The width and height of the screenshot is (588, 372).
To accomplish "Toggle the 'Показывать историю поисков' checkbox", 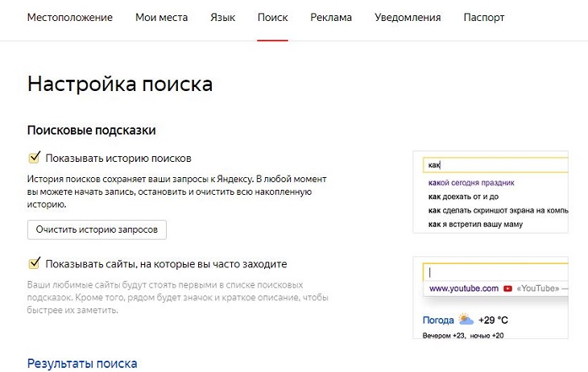I will (34, 158).
